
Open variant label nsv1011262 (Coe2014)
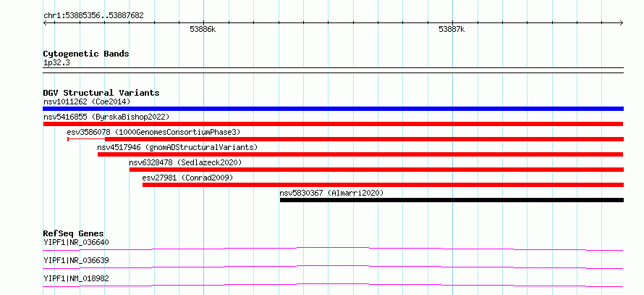tap(87, 101)
